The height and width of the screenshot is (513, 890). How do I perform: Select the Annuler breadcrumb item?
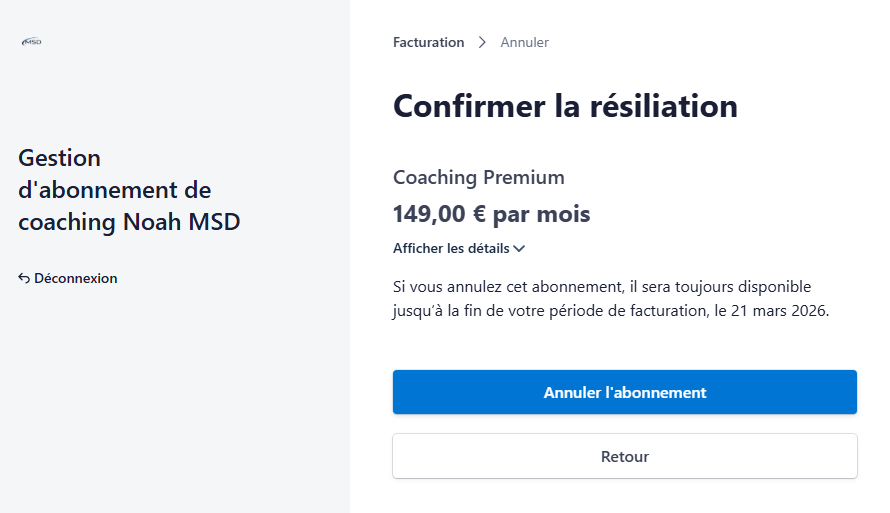pyautogui.click(x=524, y=42)
